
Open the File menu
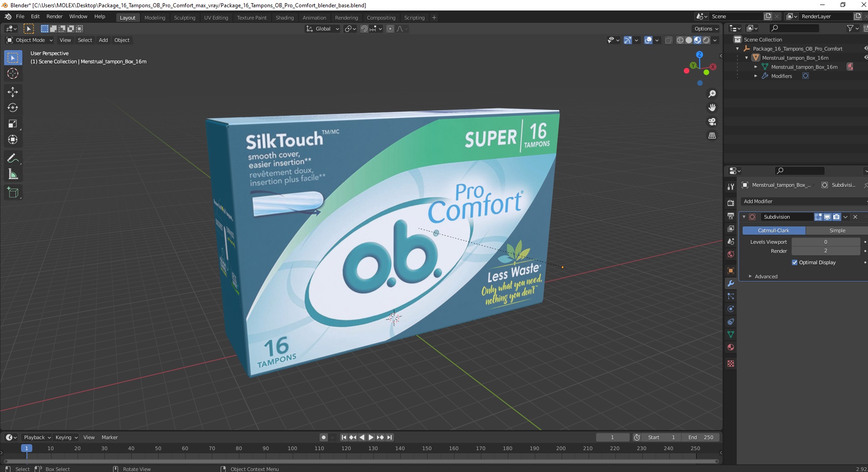20,16
